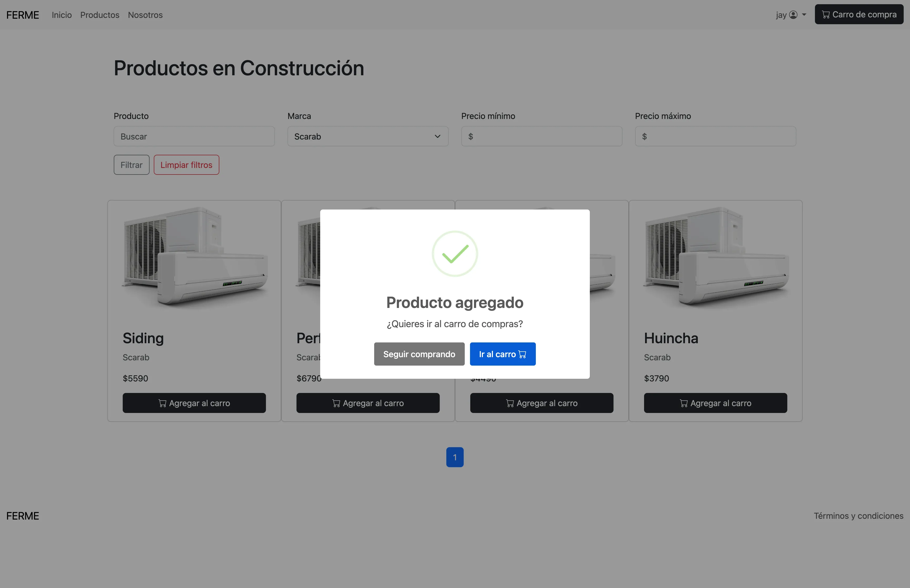The image size is (910, 588).
Task: Select page 1 in pagination
Action: (454, 457)
